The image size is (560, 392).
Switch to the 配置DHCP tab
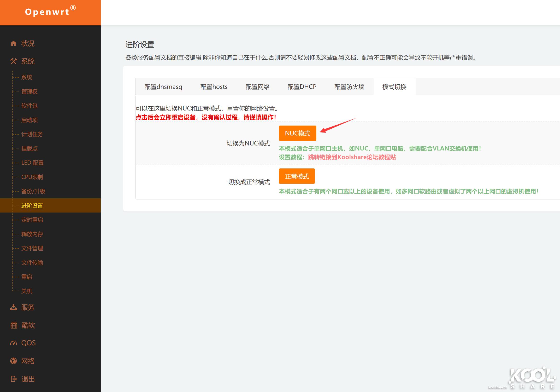tap(302, 87)
